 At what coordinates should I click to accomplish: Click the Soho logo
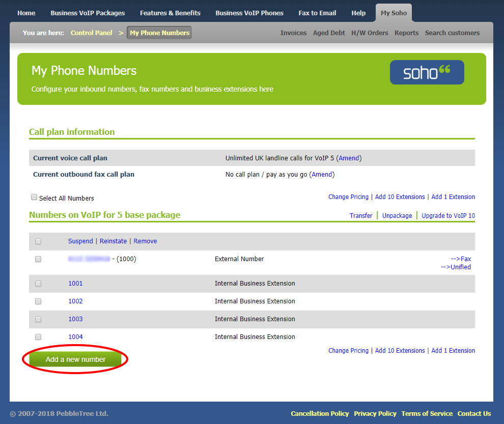tap(427, 72)
